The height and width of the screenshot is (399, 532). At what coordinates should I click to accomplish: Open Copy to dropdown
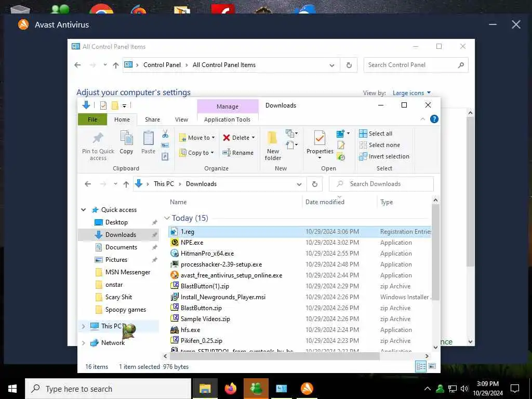point(196,153)
